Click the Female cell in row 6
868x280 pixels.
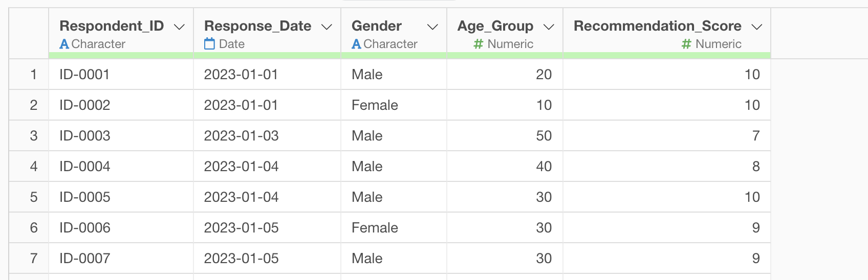(x=394, y=228)
